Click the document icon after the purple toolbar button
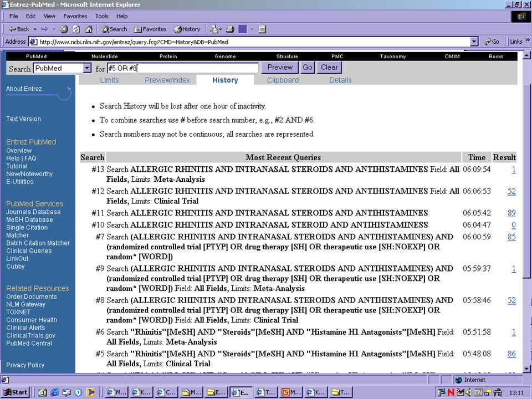 [262, 29]
